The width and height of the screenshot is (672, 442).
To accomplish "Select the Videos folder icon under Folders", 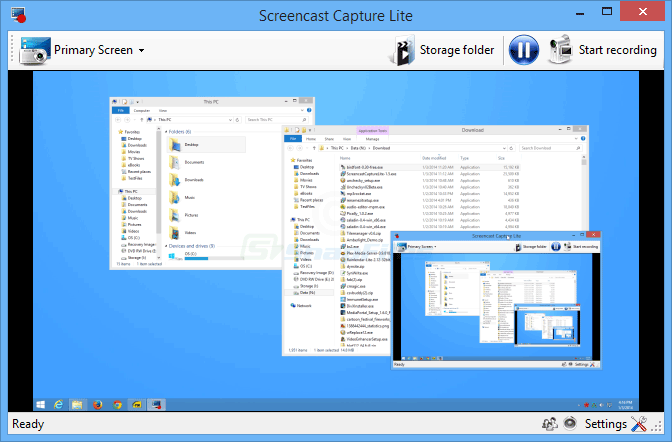I will (x=175, y=233).
